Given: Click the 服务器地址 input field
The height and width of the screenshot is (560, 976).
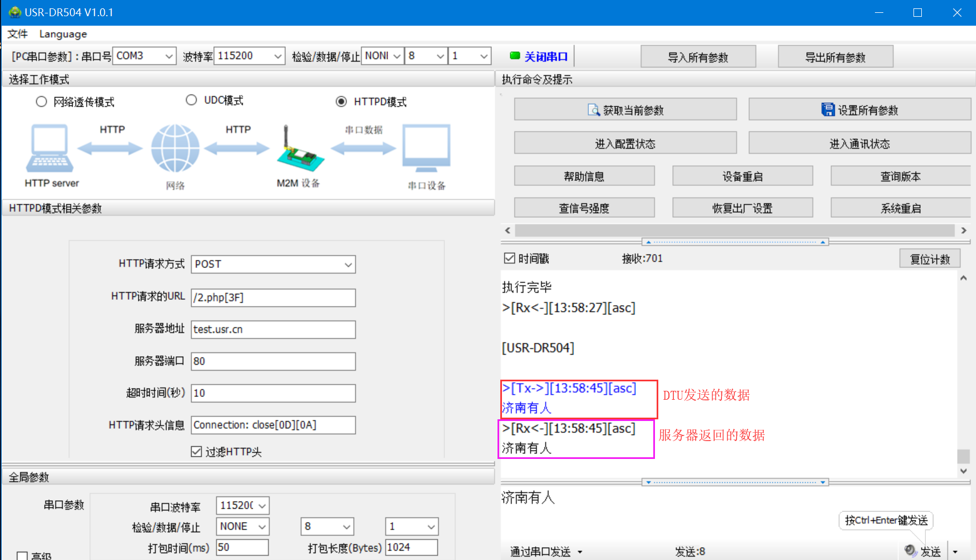Looking at the screenshot, I should point(273,329).
